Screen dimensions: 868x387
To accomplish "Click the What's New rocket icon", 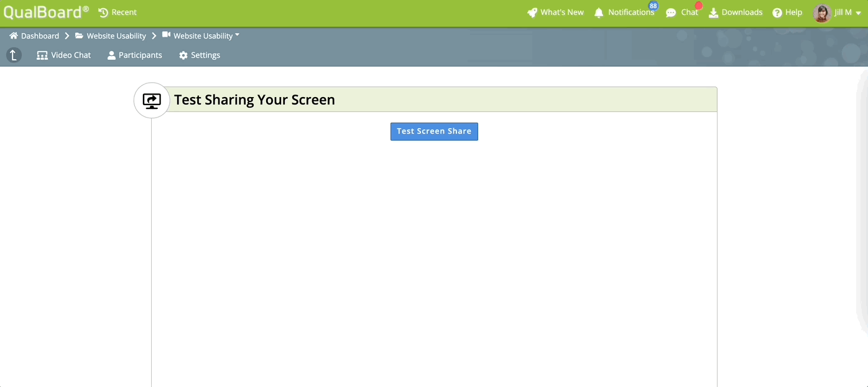I will point(532,12).
